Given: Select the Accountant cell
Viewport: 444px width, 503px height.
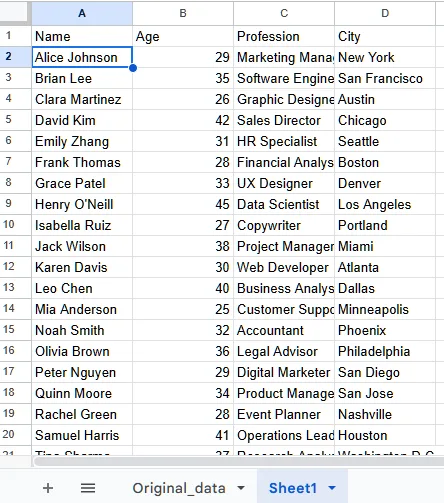Looking at the screenshot, I should pyautogui.click(x=284, y=330).
